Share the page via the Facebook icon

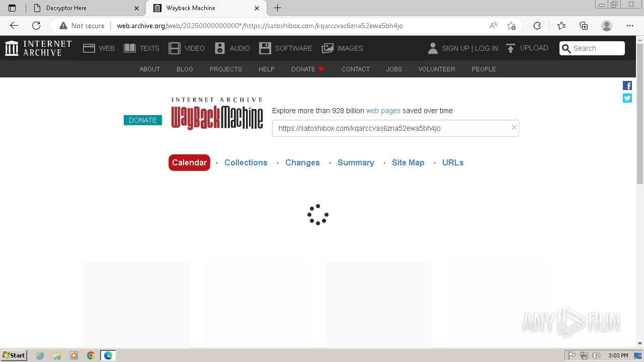pyautogui.click(x=627, y=85)
